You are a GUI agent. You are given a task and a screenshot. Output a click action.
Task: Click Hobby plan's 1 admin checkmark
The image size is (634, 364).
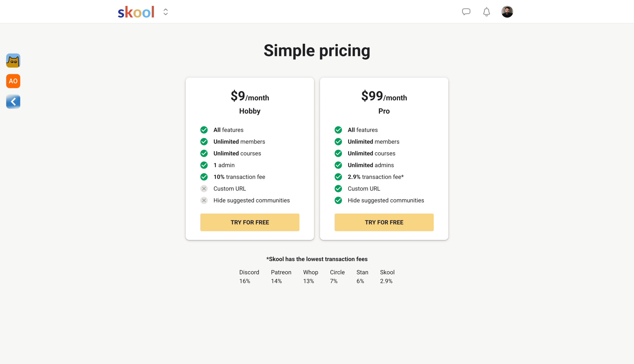(204, 165)
